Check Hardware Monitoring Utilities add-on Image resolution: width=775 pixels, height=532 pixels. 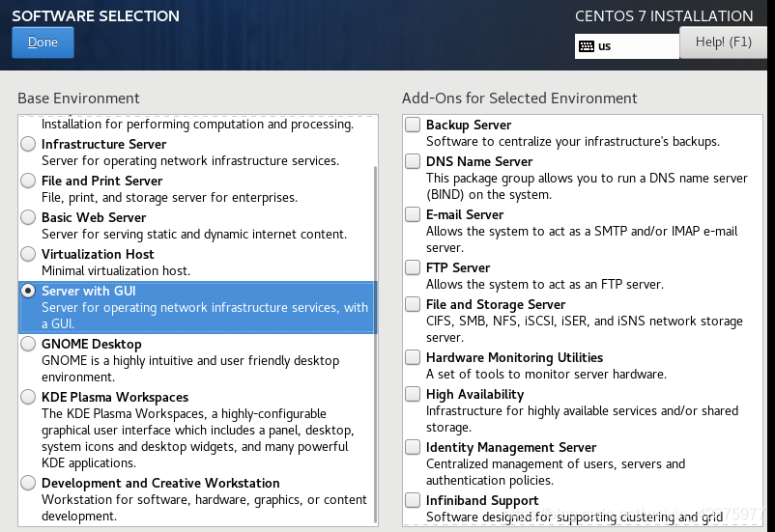(x=413, y=357)
